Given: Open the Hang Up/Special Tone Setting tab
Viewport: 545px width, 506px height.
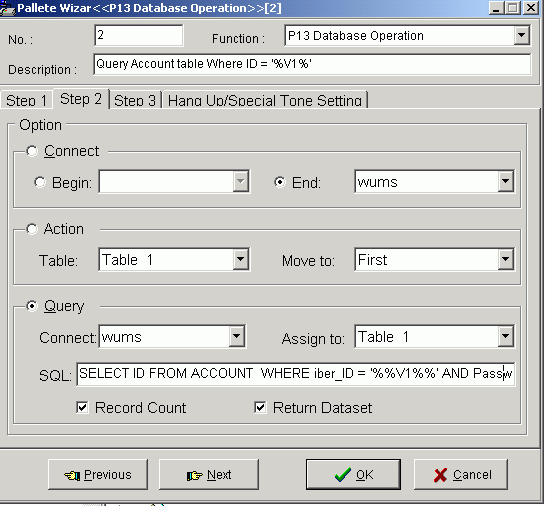Looking at the screenshot, I should [265, 100].
